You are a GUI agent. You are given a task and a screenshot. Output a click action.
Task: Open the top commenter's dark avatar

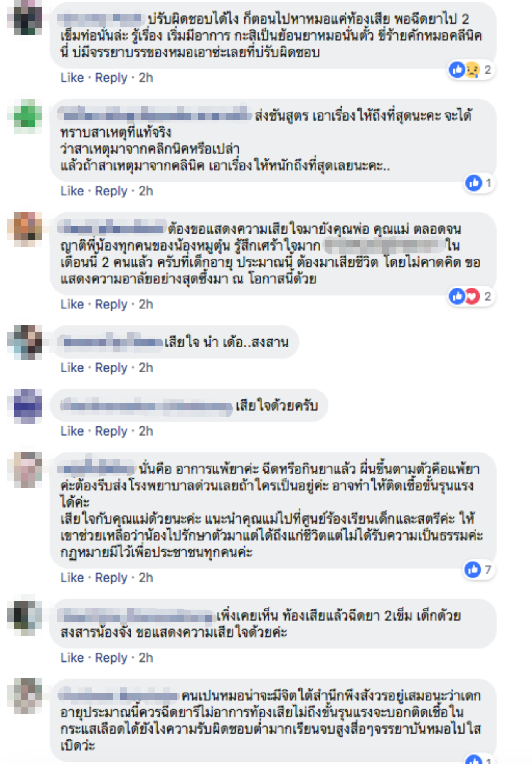[28, 17]
